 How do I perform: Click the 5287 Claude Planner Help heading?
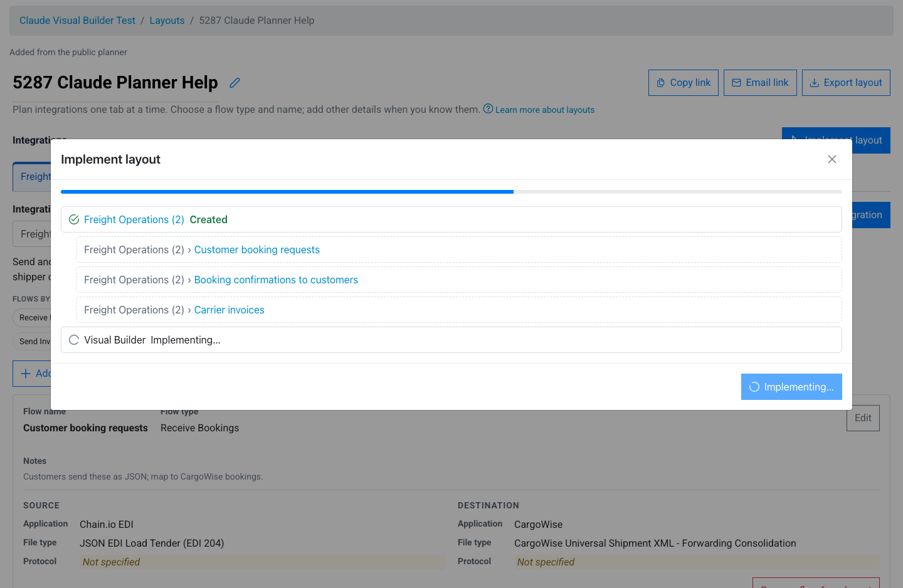[x=115, y=83]
